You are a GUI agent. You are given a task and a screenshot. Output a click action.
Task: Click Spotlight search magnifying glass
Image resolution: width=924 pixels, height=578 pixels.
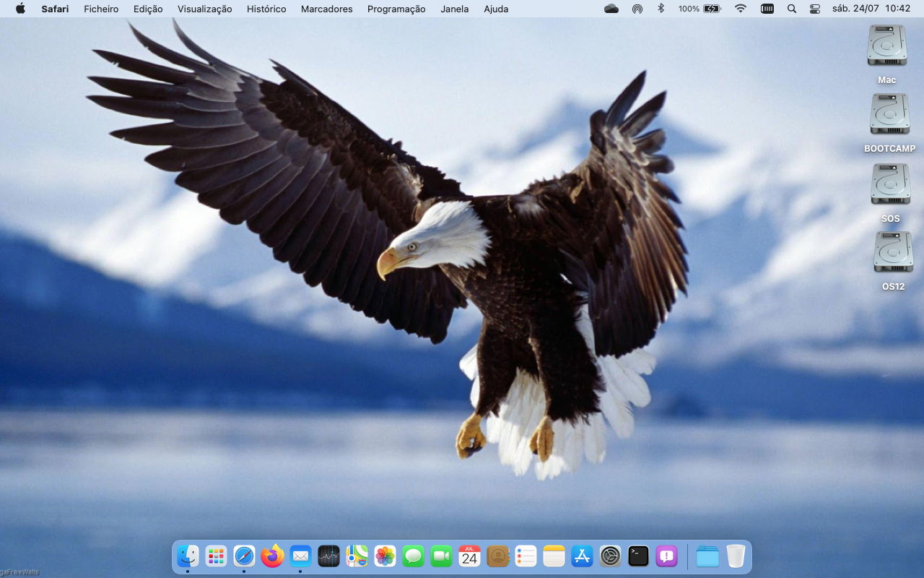(x=792, y=9)
